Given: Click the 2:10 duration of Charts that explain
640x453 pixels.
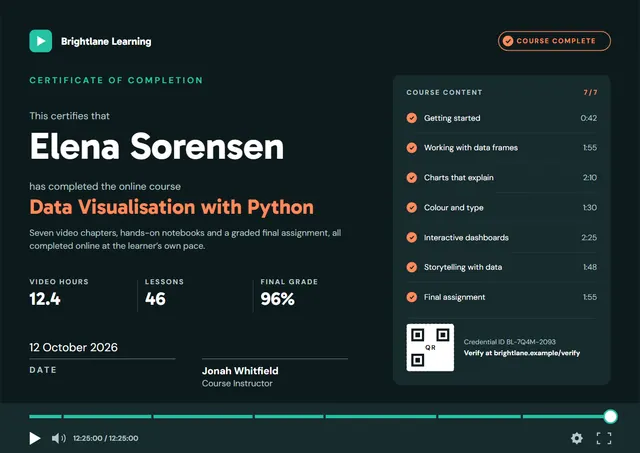Looking at the screenshot, I should point(590,178).
